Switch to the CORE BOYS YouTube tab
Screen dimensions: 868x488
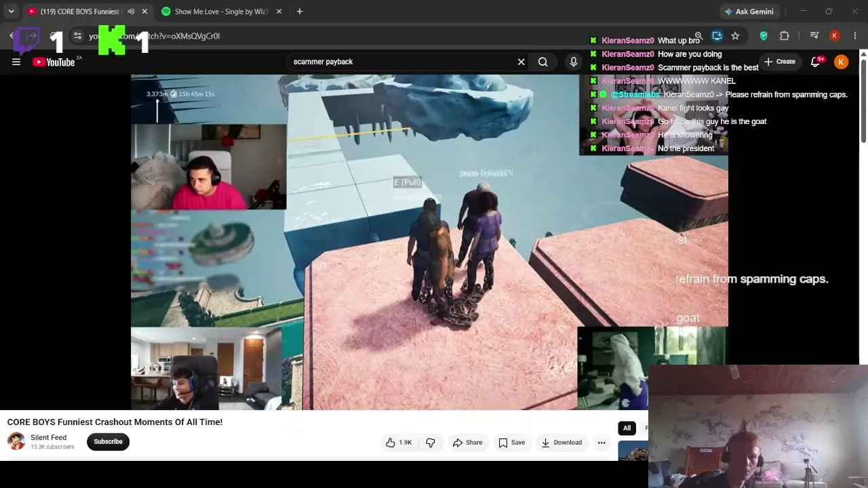[80, 12]
